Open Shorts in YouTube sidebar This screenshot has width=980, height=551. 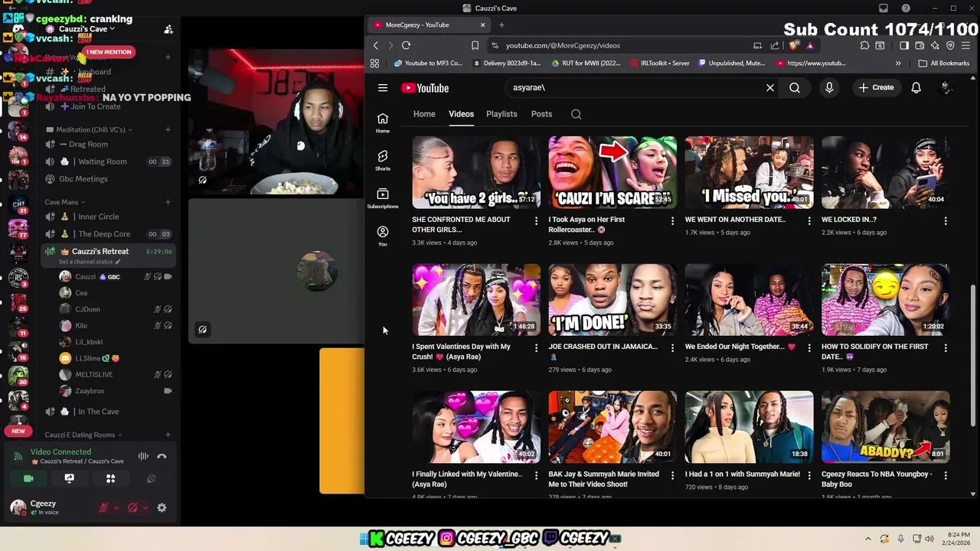click(383, 160)
